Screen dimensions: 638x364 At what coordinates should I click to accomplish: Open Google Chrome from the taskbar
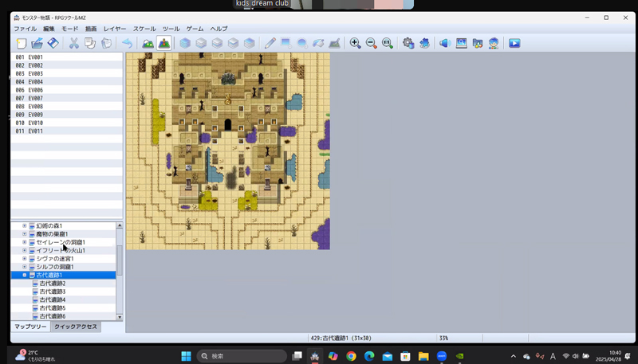351,356
